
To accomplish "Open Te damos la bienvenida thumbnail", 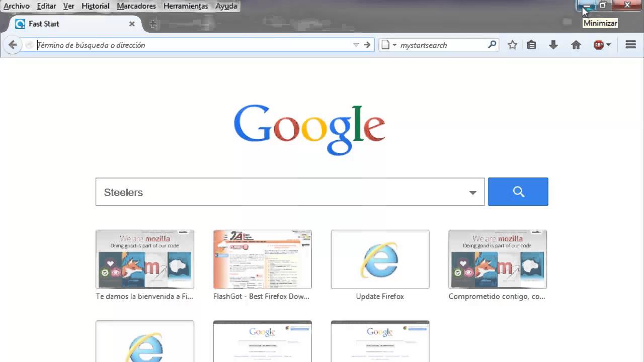I will tap(145, 259).
